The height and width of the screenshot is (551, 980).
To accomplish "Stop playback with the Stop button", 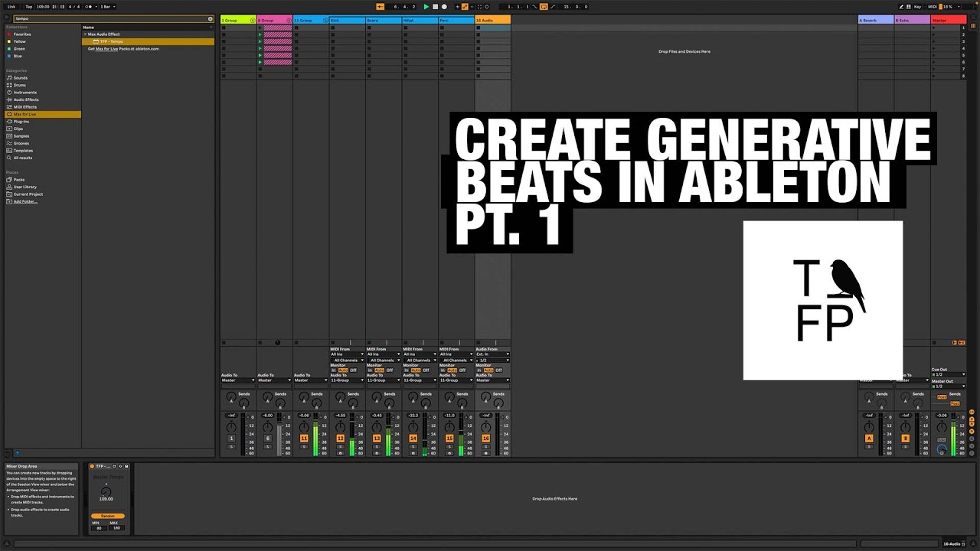I will tap(435, 6).
